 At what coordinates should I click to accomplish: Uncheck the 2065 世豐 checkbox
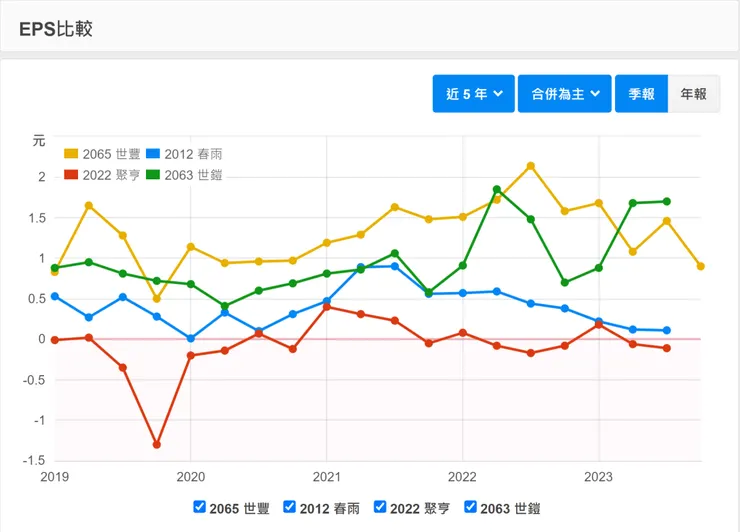click(x=199, y=507)
